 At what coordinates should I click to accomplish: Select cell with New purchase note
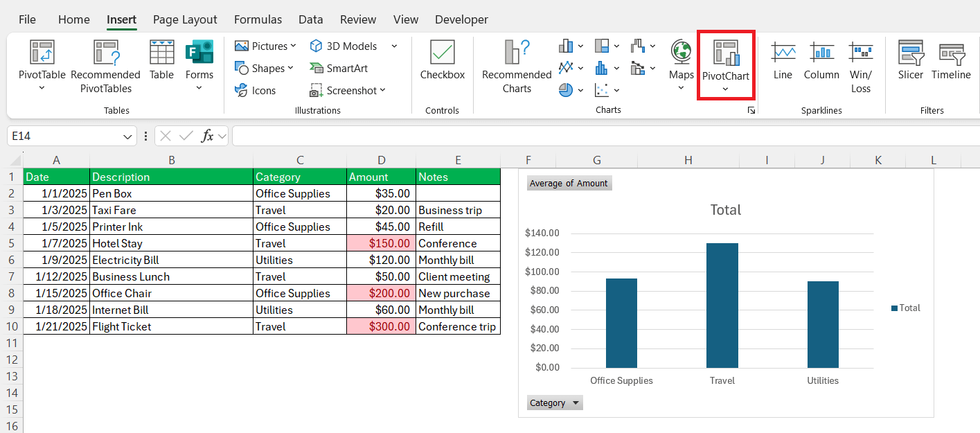(x=458, y=293)
